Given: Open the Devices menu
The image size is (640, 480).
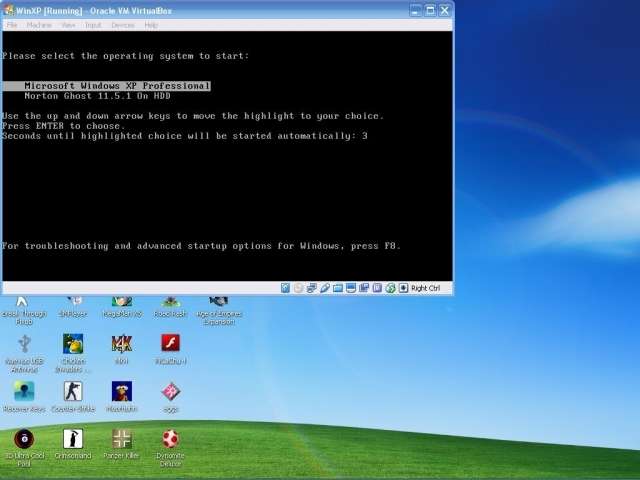Looking at the screenshot, I should point(122,25).
